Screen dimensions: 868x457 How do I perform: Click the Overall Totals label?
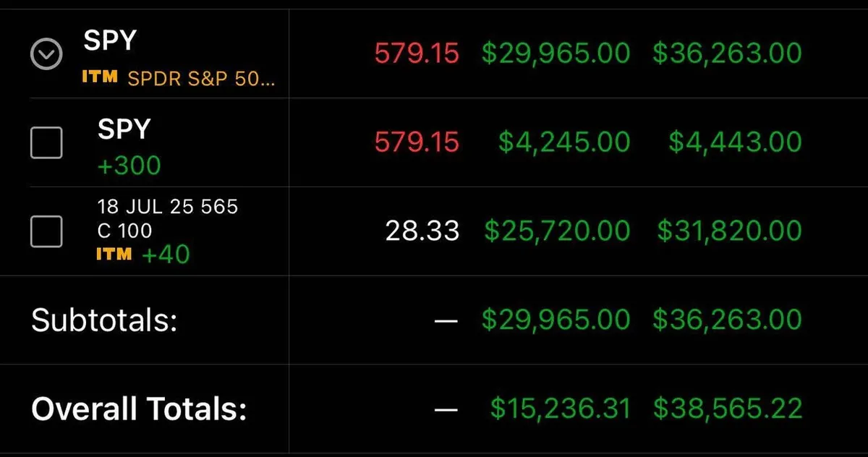(139, 409)
